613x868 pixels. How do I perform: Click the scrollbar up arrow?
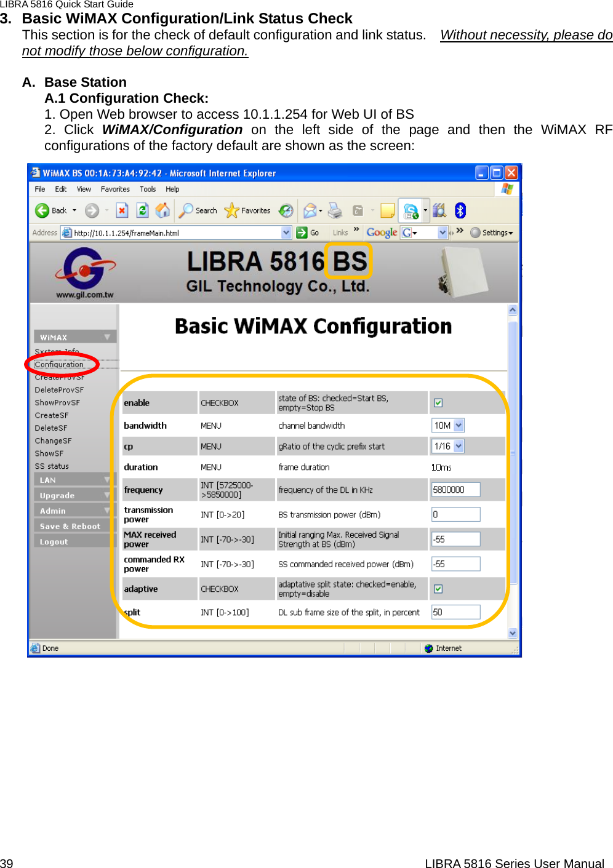tap(513, 310)
